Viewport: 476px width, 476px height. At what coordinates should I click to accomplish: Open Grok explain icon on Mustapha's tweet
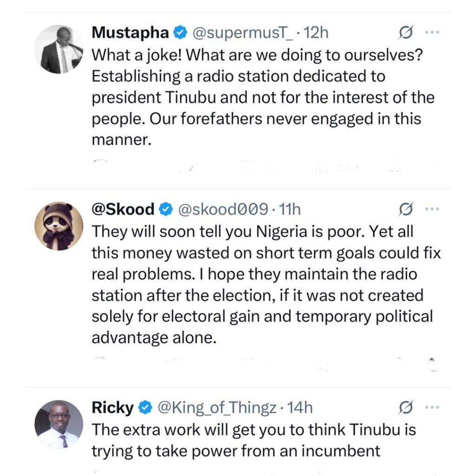click(x=405, y=33)
